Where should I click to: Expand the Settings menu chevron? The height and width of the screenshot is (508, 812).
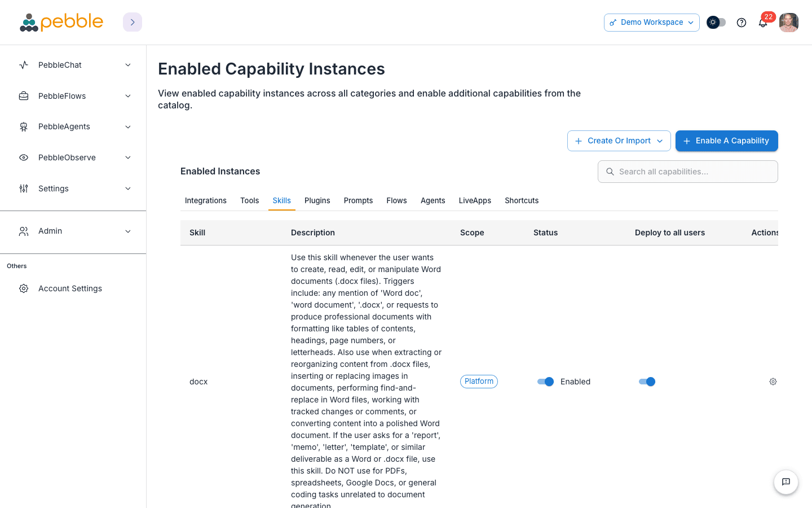point(128,189)
